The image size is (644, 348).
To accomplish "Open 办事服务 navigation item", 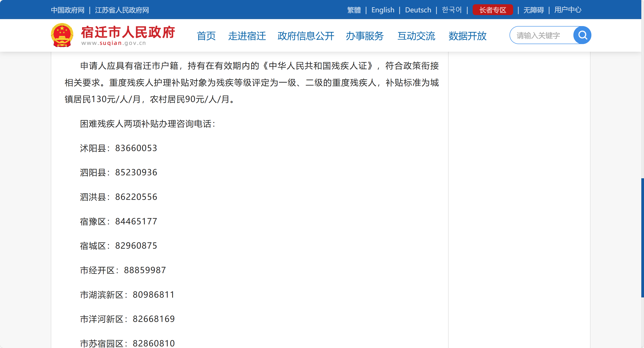I will 364,36.
